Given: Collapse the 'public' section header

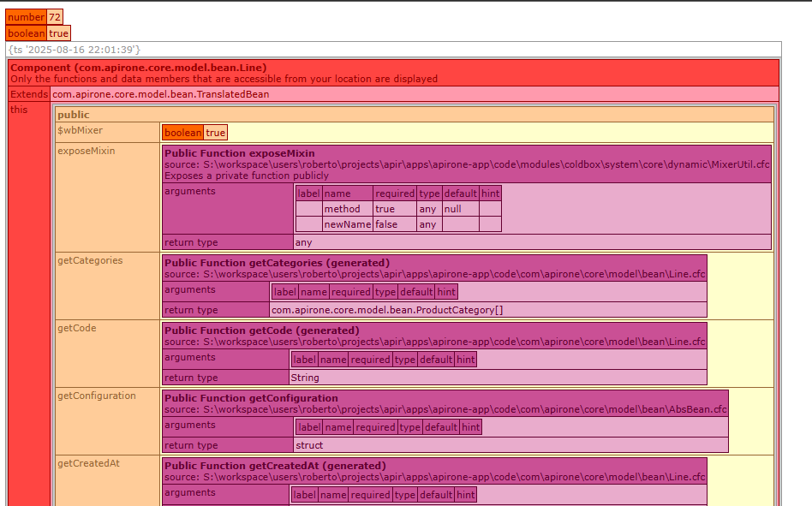Looking at the screenshot, I should [73, 115].
